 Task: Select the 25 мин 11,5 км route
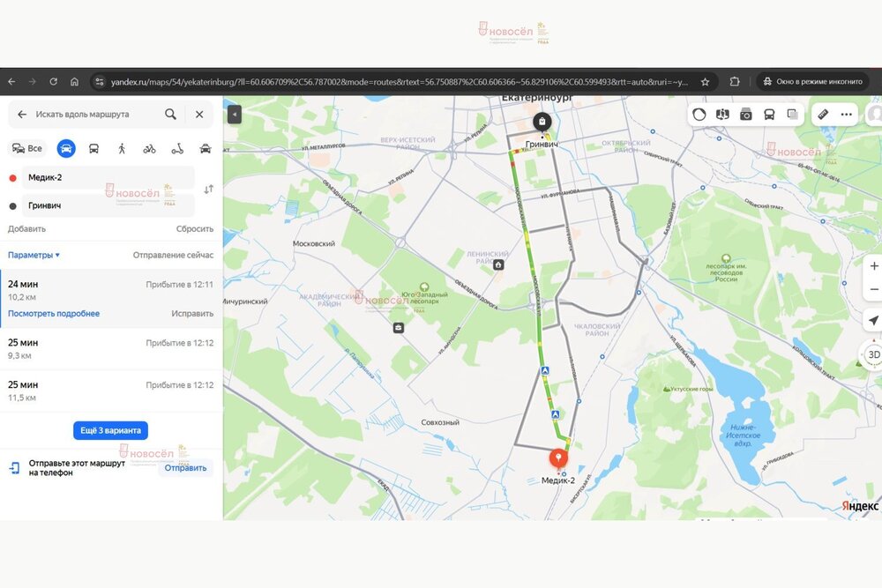coord(111,391)
